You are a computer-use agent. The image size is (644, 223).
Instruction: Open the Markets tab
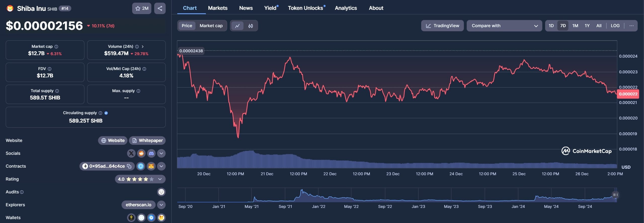click(x=218, y=8)
